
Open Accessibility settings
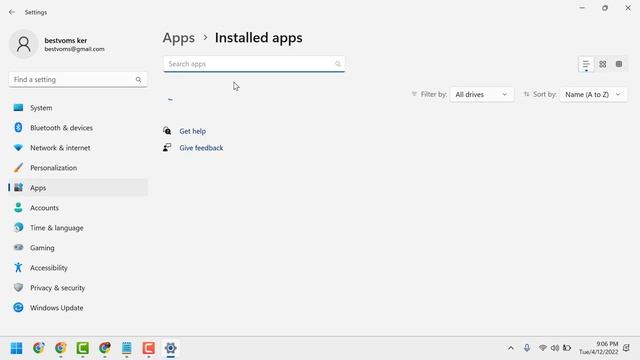click(x=78, y=268)
